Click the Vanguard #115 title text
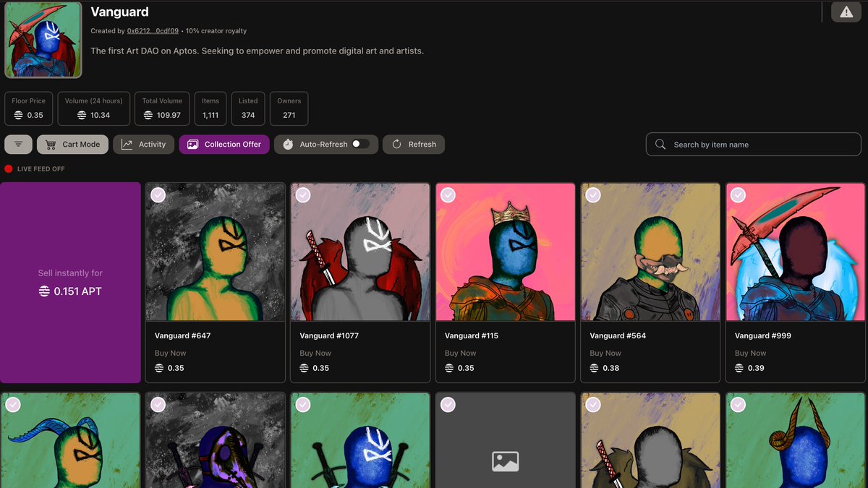 [472, 335]
